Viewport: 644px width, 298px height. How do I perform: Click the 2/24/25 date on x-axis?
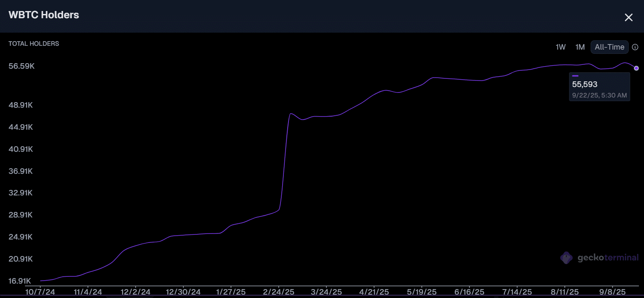278,292
